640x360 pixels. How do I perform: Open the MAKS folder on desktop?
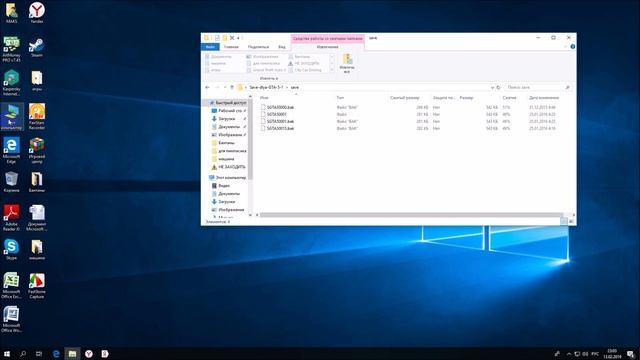pos(11,12)
